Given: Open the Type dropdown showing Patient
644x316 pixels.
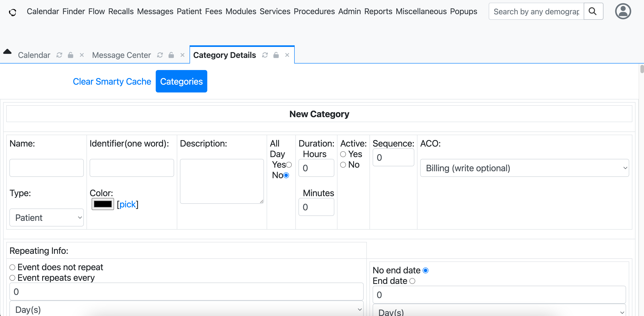Looking at the screenshot, I should click(47, 218).
